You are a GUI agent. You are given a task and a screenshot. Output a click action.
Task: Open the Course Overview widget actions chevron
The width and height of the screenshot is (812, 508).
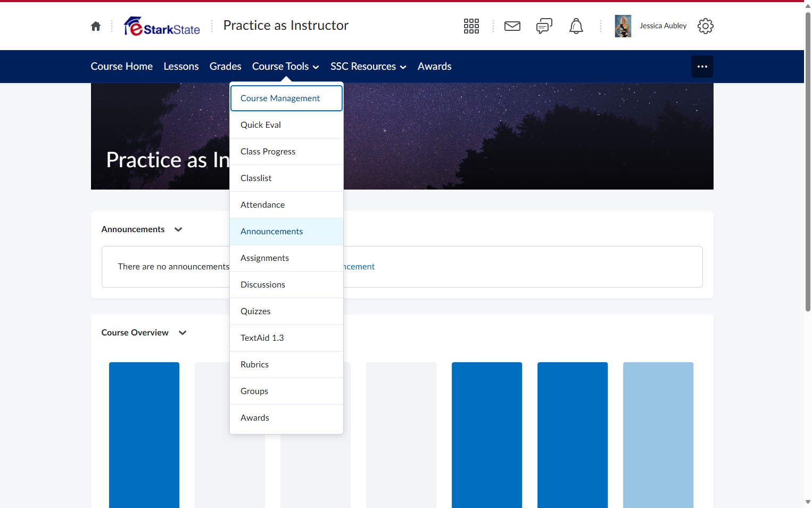coord(183,333)
